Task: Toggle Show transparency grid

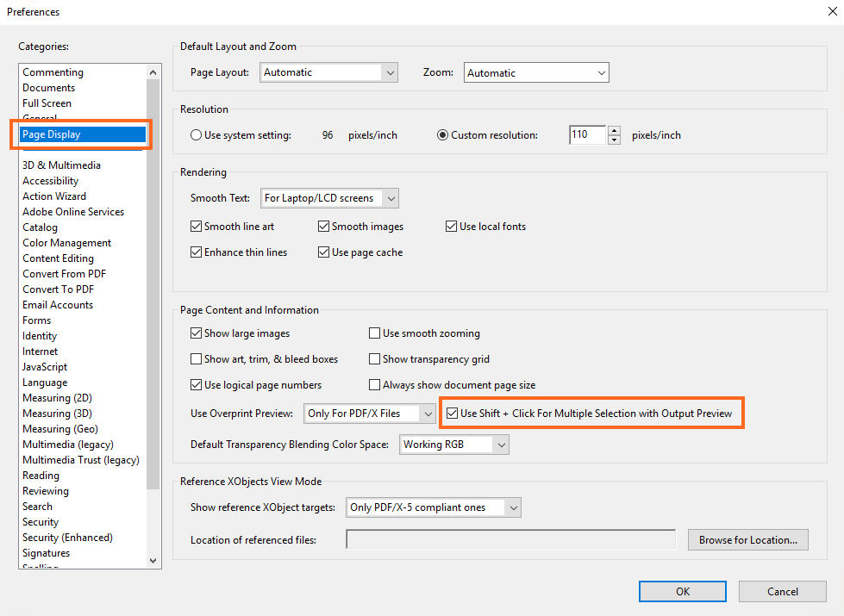Action: 375,359
